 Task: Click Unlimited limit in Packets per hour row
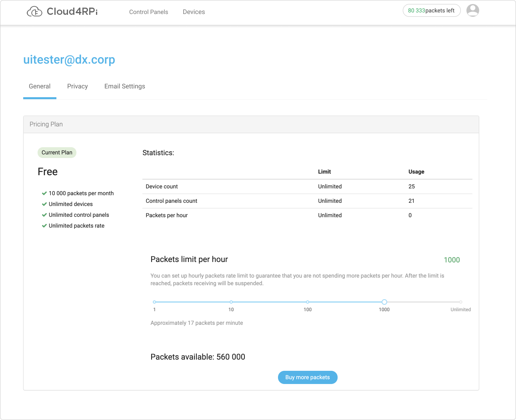[x=330, y=215]
